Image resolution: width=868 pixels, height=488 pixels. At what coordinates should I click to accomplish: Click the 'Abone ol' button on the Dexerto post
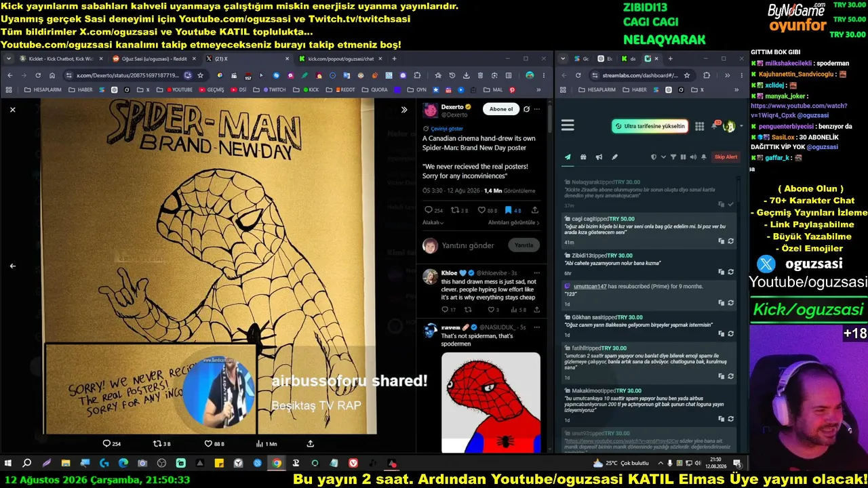[x=501, y=109]
